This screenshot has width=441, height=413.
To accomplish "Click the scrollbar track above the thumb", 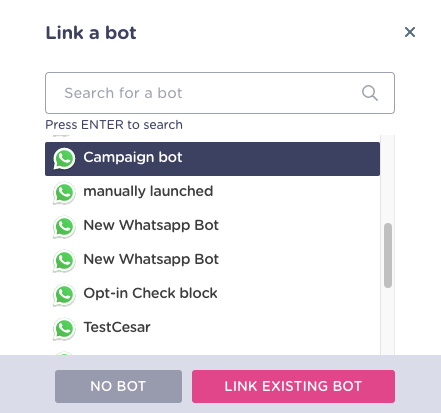I will coord(388,179).
